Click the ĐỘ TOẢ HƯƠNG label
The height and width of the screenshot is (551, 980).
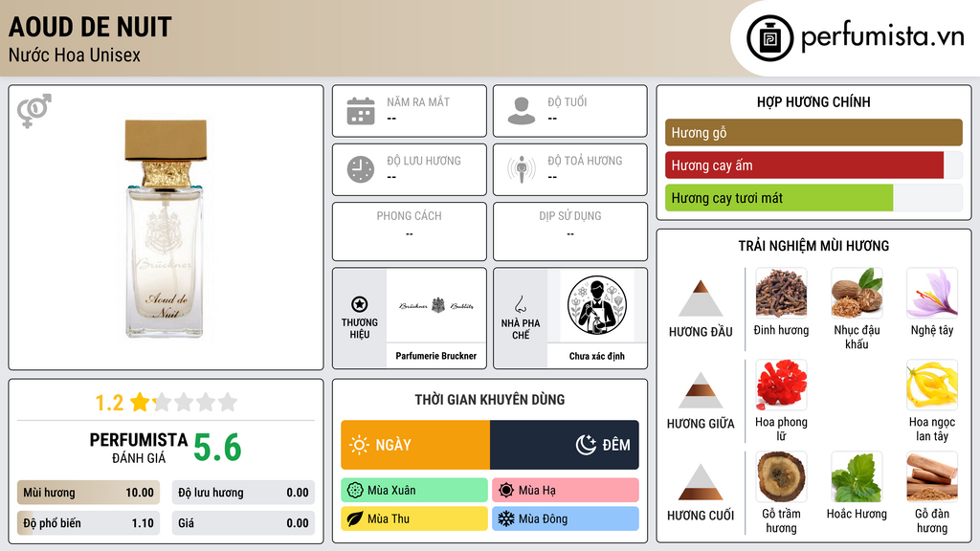(585, 161)
